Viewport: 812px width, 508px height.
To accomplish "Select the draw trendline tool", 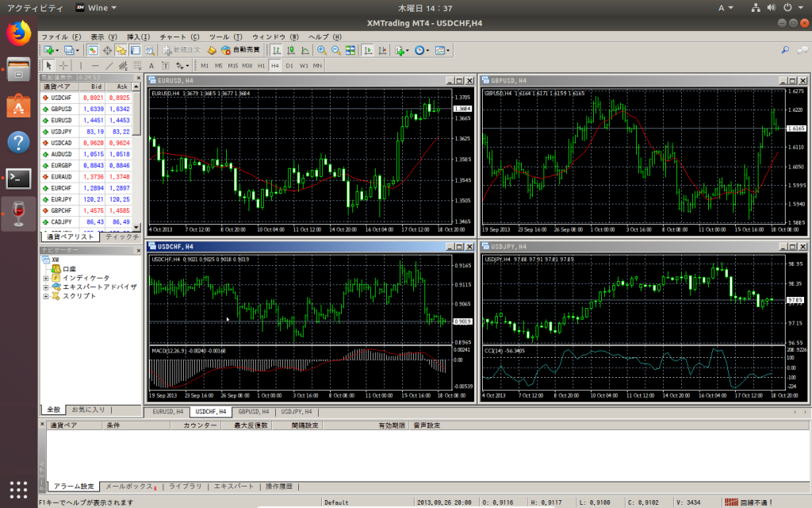I will 109,66.
